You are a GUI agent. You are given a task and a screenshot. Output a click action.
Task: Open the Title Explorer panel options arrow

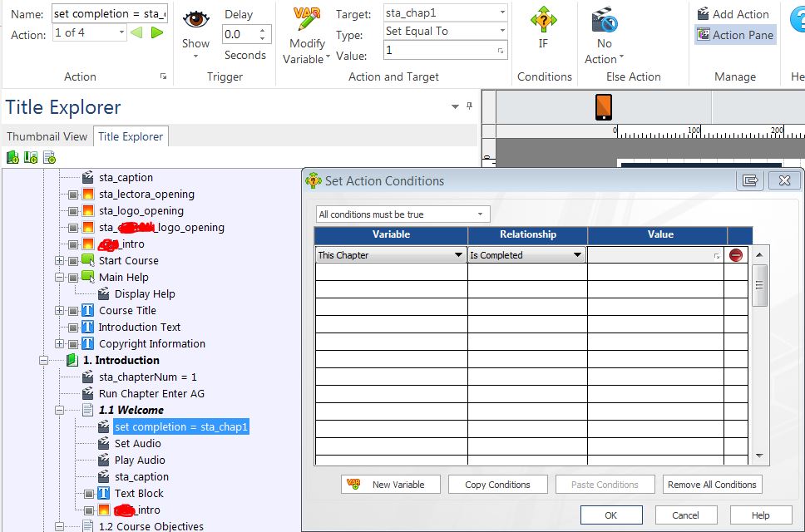tap(455, 106)
